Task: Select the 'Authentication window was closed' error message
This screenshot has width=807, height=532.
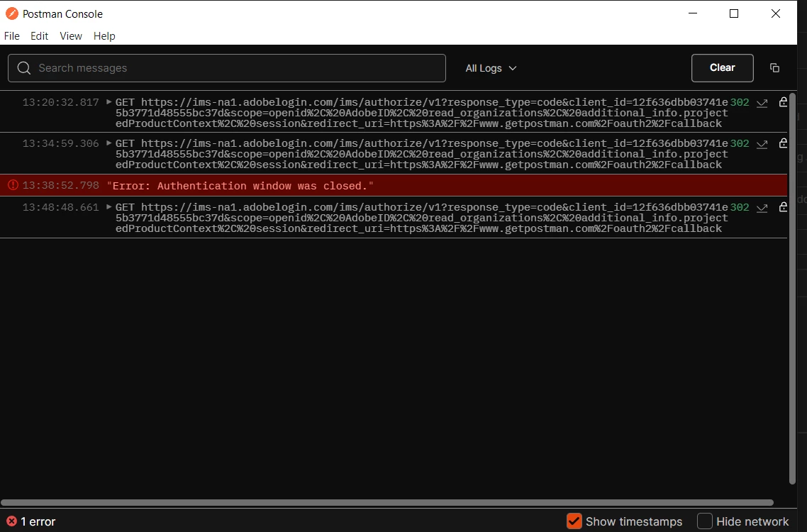Action: [x=240, y=186]
